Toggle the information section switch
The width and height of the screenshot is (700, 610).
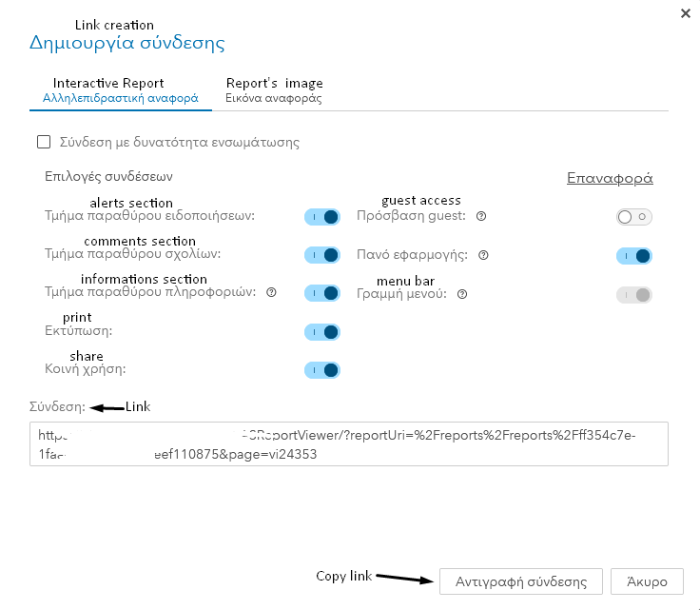(x=322, y=293)
